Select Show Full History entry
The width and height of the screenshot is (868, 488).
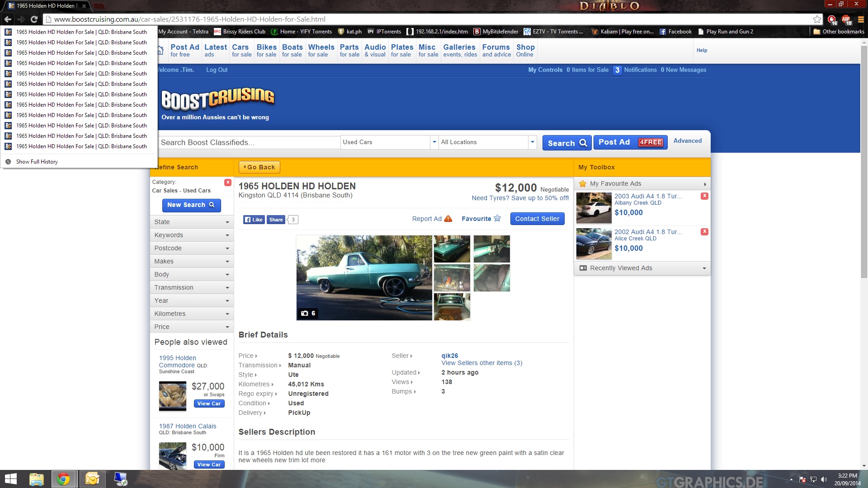coord(79,161)
